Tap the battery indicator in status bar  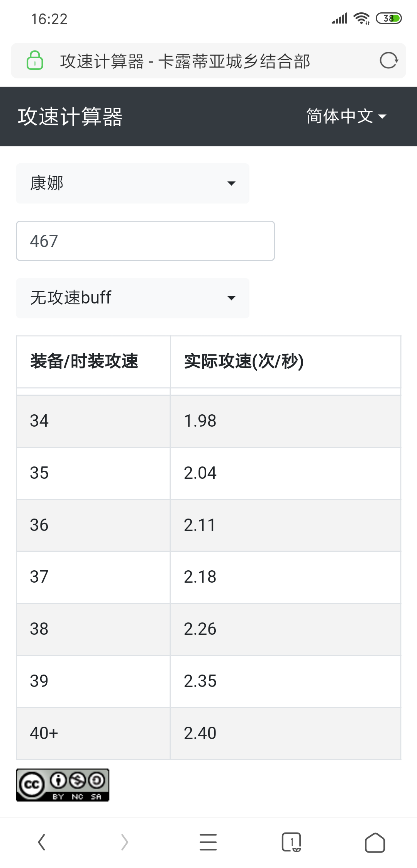[x=389, y=18]
